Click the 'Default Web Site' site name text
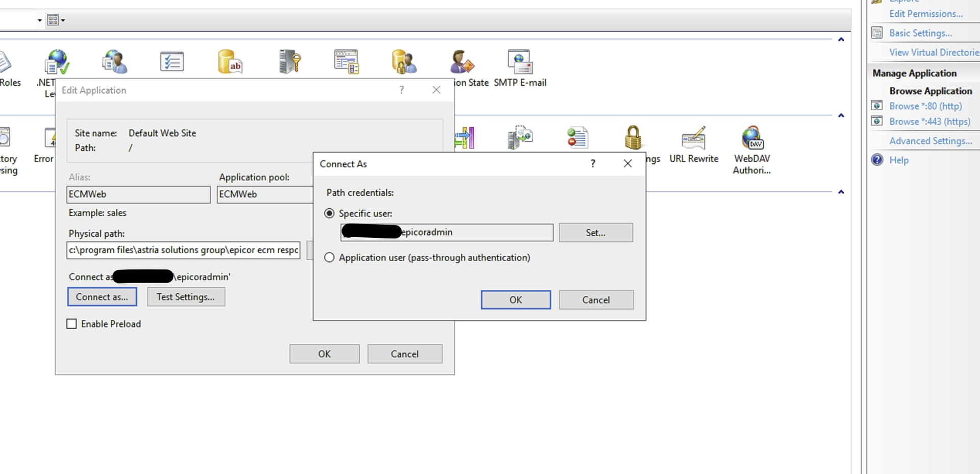This screenshot has height=474, width=980. click(162, 133)
